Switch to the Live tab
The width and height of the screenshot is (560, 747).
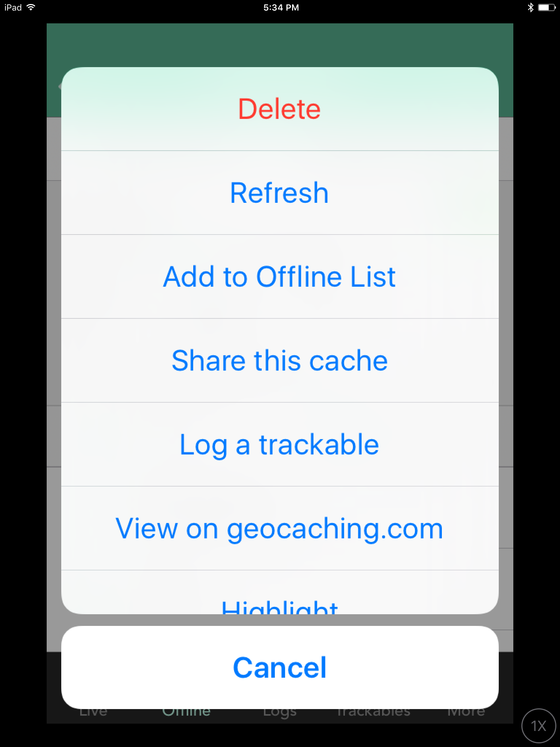(93, 711)
